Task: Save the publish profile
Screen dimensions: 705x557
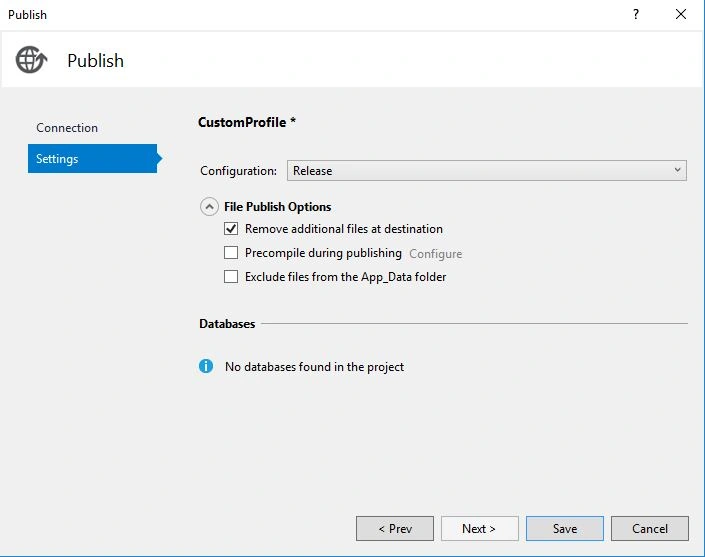Action: (565, 528)
